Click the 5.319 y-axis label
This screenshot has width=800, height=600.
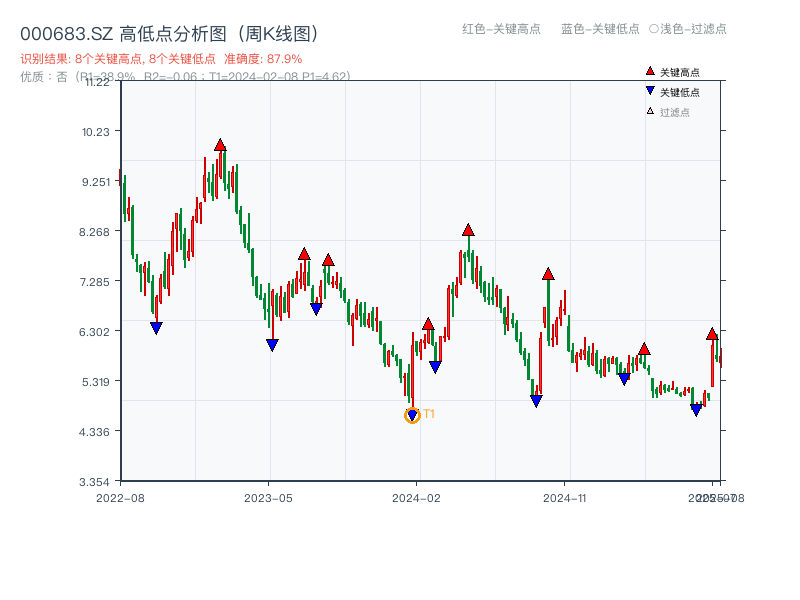[96, 382]
